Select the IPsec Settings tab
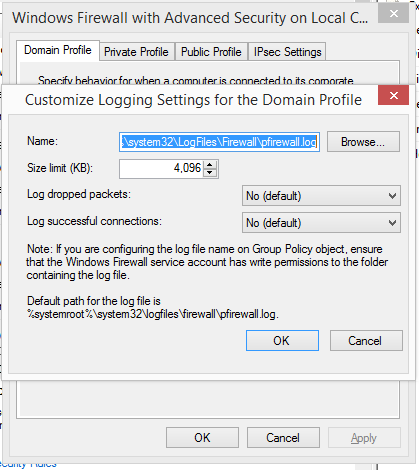Viewport: 419px width, 470px height. 287,52
